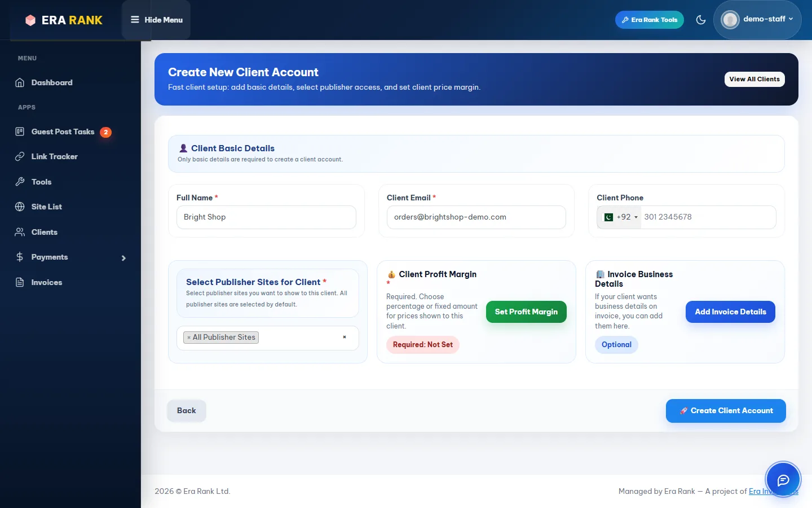Clear publisher sites selection
812x508 pixels.
[345, 337]
